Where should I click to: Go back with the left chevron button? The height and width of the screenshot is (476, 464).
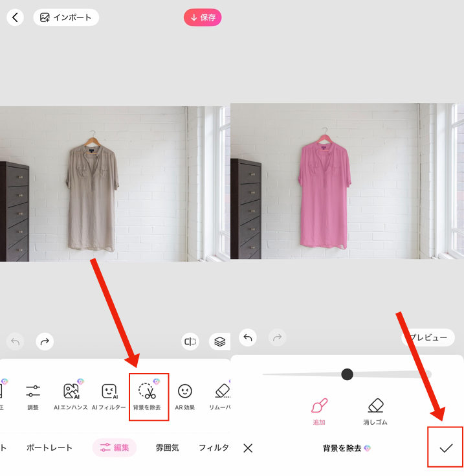pos(15,17)
